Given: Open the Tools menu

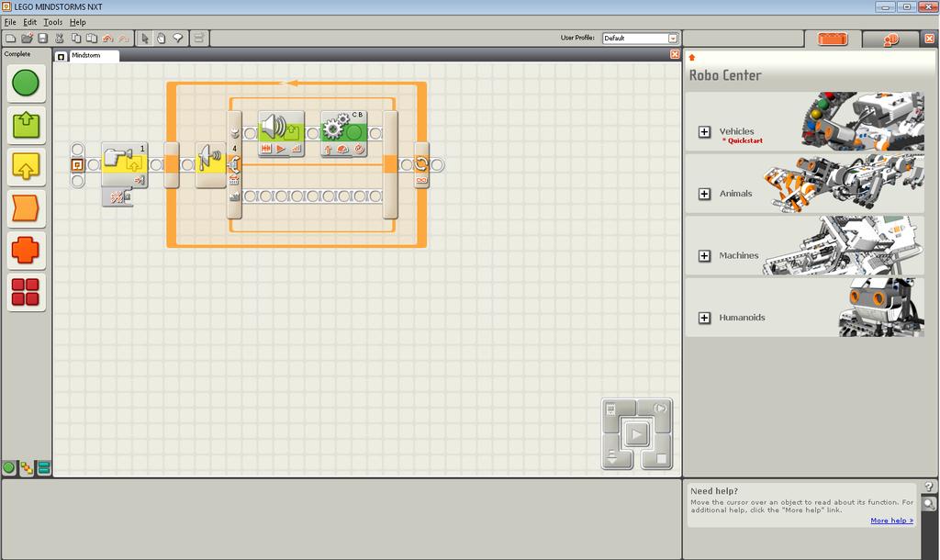Looking at the screenshot, I should pos(52,22).
